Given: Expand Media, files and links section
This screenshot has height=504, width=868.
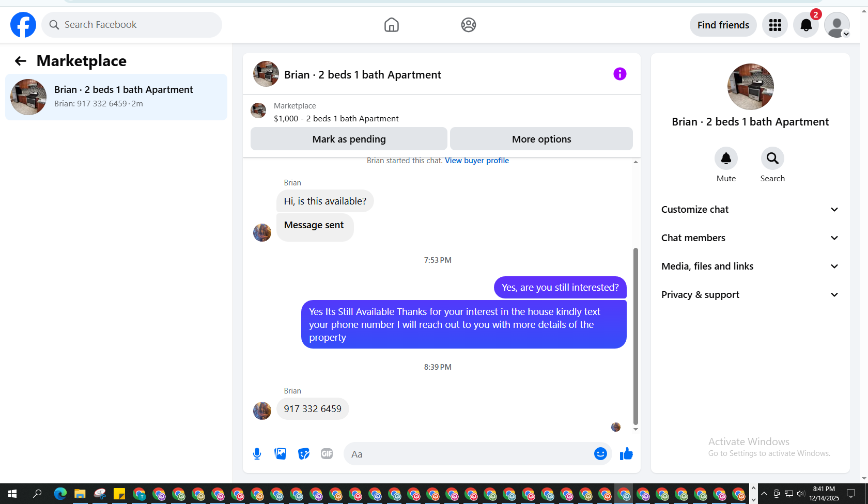Looking at the screenshot, I should (750, 266).
